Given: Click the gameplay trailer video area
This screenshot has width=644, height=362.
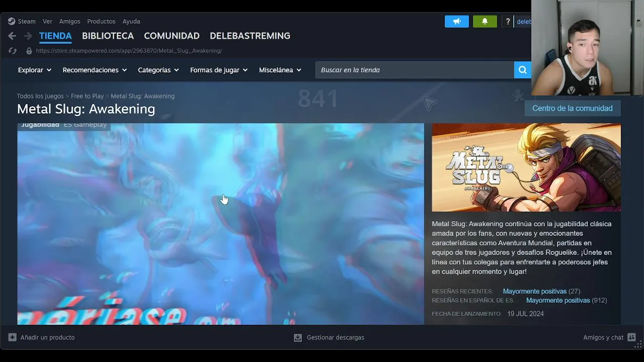Looking at the screenshot, I should point(220,224).
